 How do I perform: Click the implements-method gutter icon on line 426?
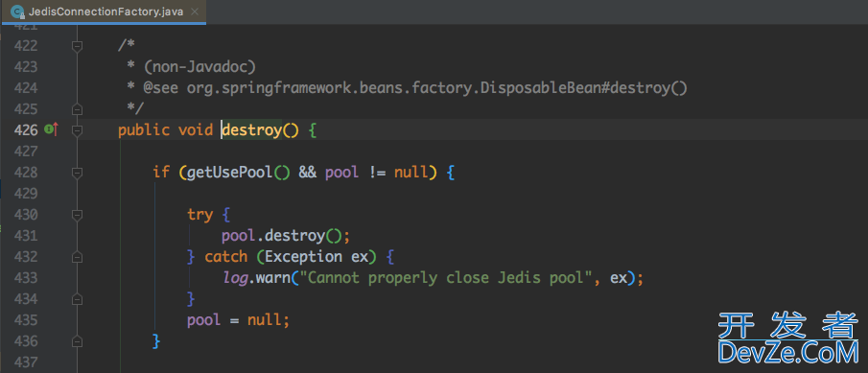[x=51, y=130]
